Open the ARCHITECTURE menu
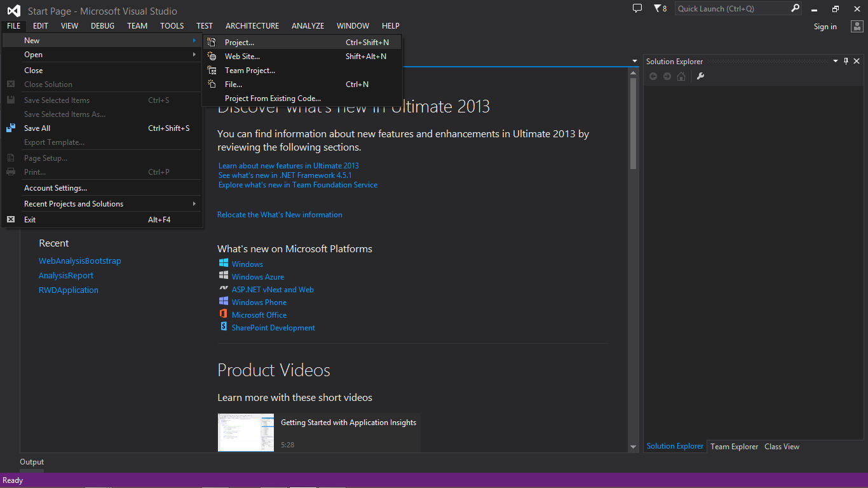Image resolution: width=868 pixels, height=488 pixels. point(252,26)
